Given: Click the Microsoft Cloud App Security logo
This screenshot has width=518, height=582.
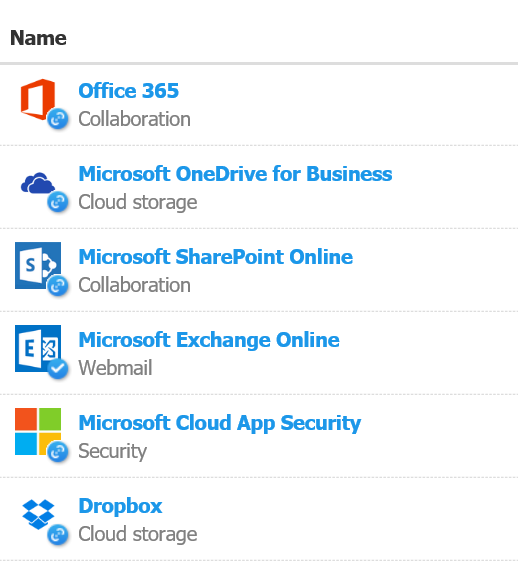Looking at the screenshot, I should 38,431.
